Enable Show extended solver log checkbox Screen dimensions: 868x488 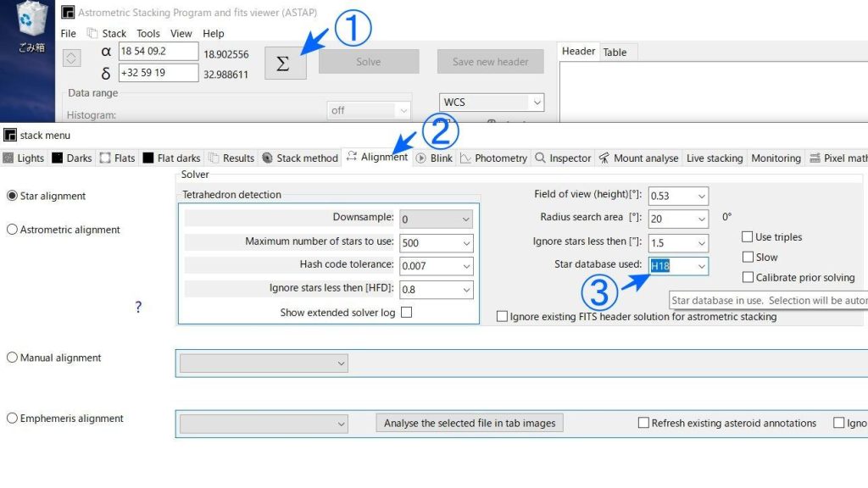[x=406, y=313]
